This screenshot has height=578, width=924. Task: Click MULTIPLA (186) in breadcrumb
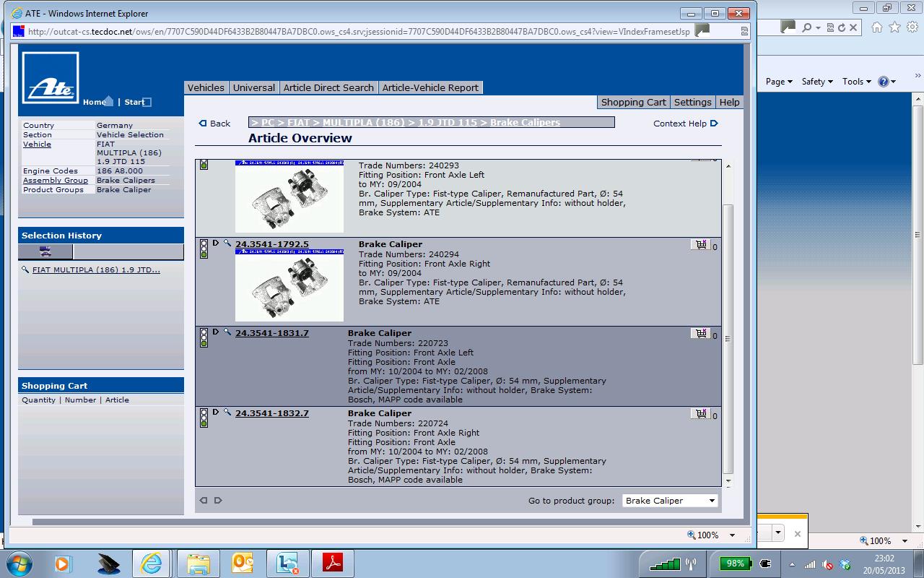(x=364, y=123)
